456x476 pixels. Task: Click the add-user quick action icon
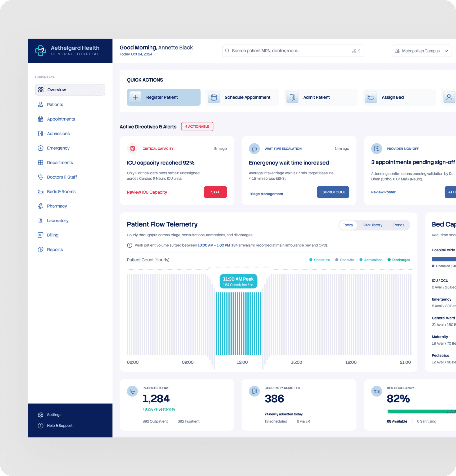pos(449,97)
